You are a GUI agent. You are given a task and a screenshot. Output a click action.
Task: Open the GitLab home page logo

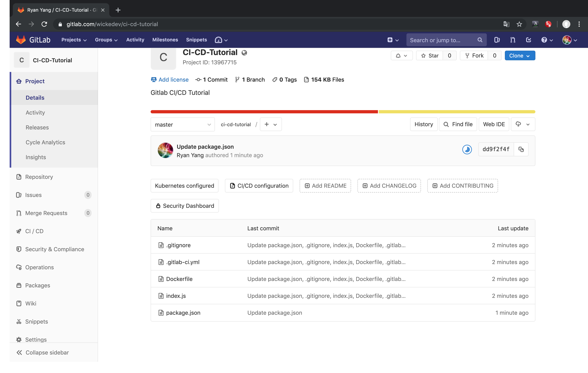point(33,40)
